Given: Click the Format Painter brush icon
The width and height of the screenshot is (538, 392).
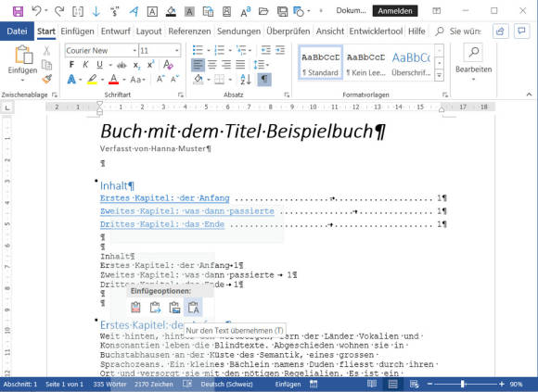Looking at the screenshot, I should pyautogui.click(x=47, y=79).
